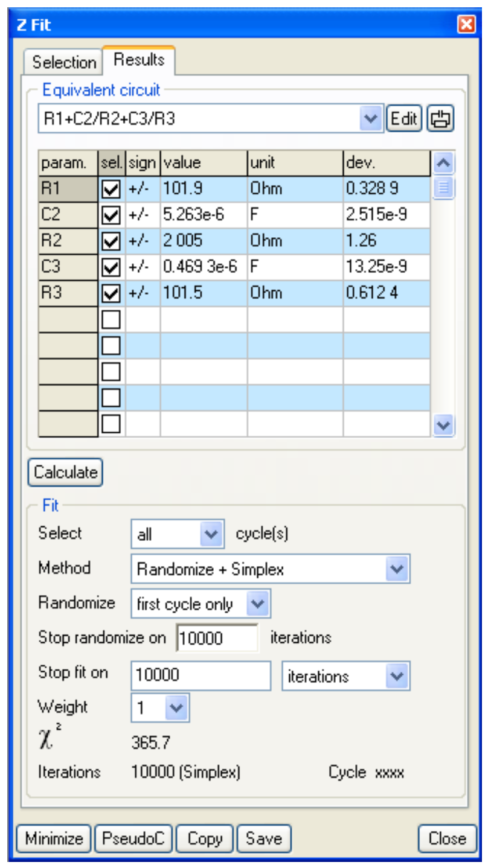The width and height of the screenshot is (488, 868).
Task: Click the Stop randomize iterations field
Action: click(x=216, y=639)
